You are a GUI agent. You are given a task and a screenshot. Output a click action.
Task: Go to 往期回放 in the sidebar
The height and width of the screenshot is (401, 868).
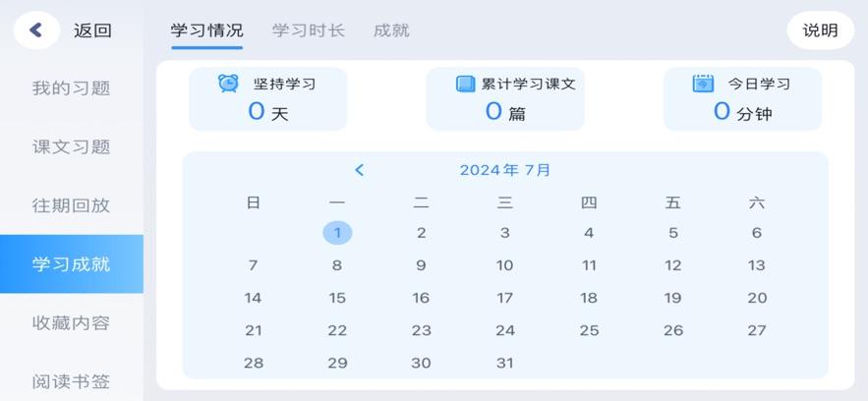[71, 205]
